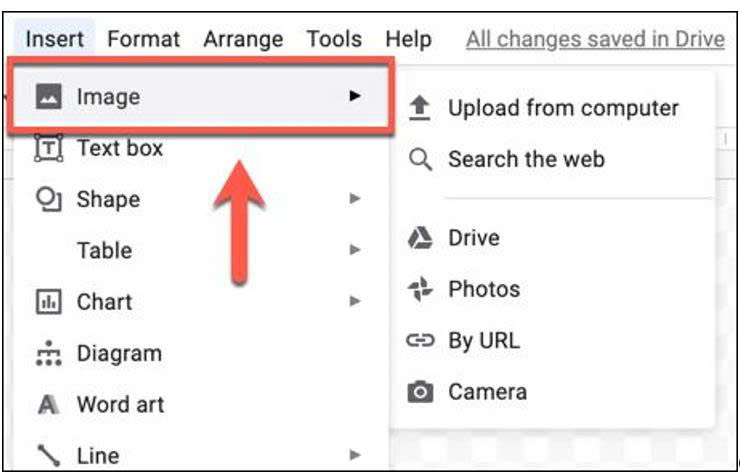This screenshot has width=740, height=474.
Task: Click the Shape icon
Action: [x=48, y=199]
